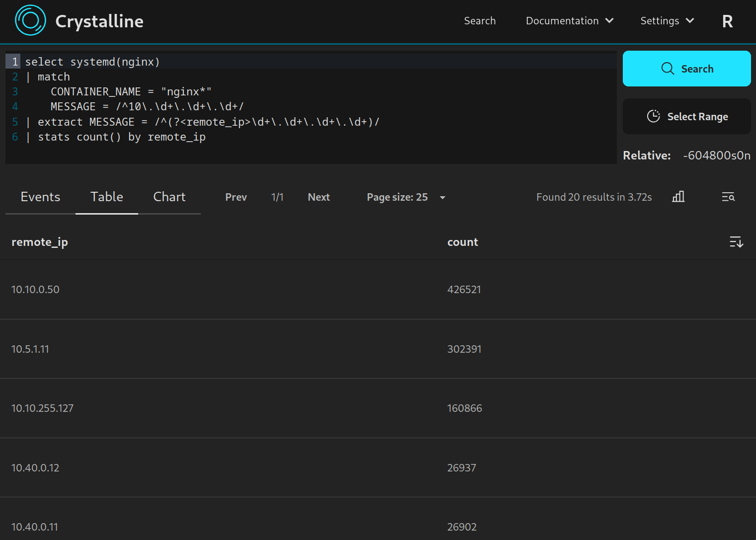Expand the Documentation menu chevron
The height and width of the screenshot is (540, 756).
point(609,21)
